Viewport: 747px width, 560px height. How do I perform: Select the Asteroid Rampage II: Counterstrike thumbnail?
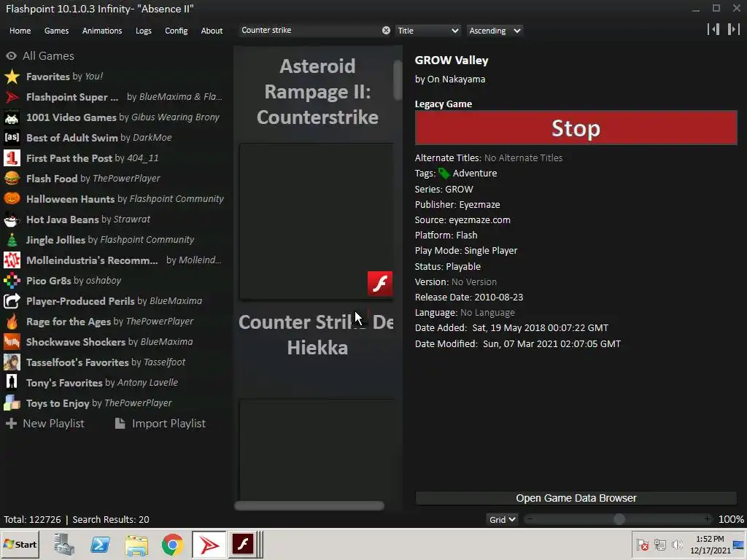pos(317,221)
